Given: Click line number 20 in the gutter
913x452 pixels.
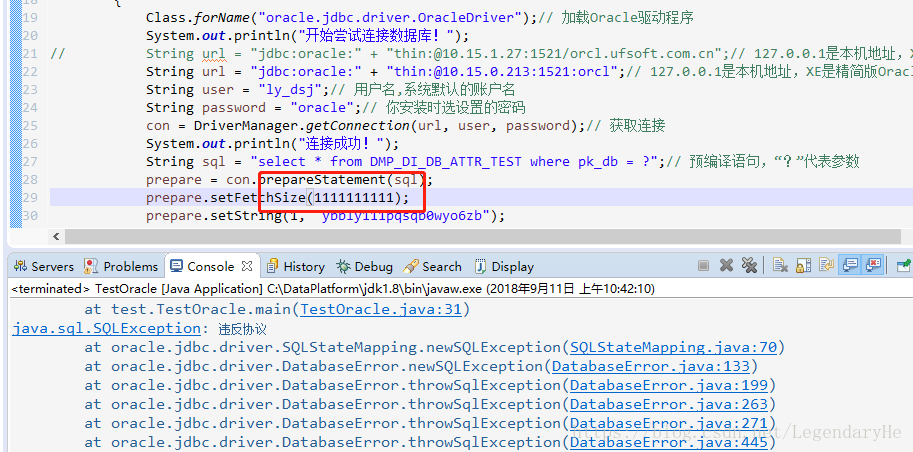Looking at the screenshot, I should 30,36.
